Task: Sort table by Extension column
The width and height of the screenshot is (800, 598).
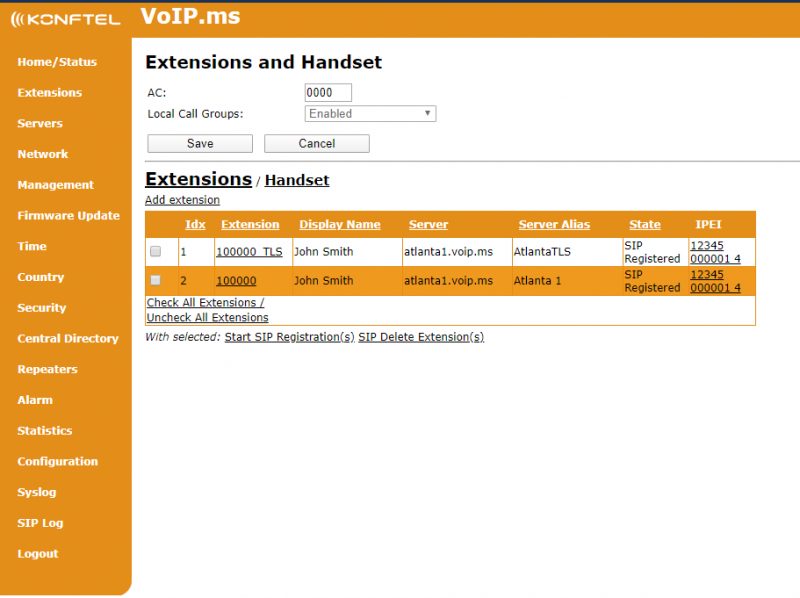Action: click(x=250, y=225)
